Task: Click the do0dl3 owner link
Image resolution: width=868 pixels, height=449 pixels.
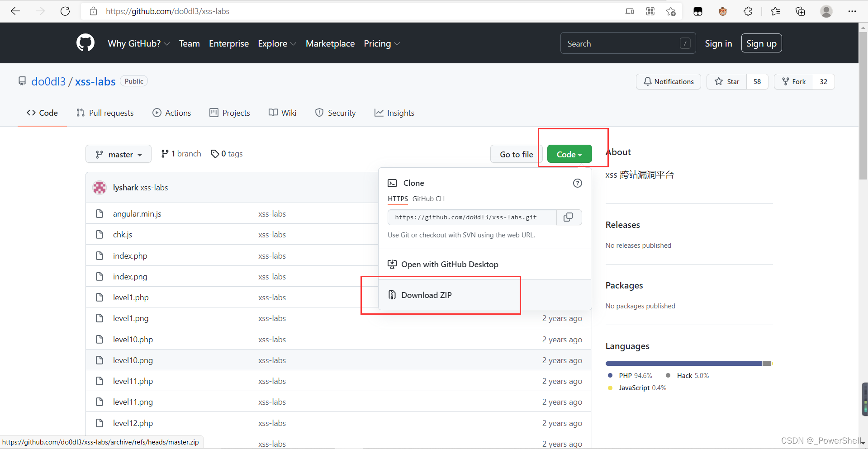Action: pyautogui.click(x=48, y=81)
